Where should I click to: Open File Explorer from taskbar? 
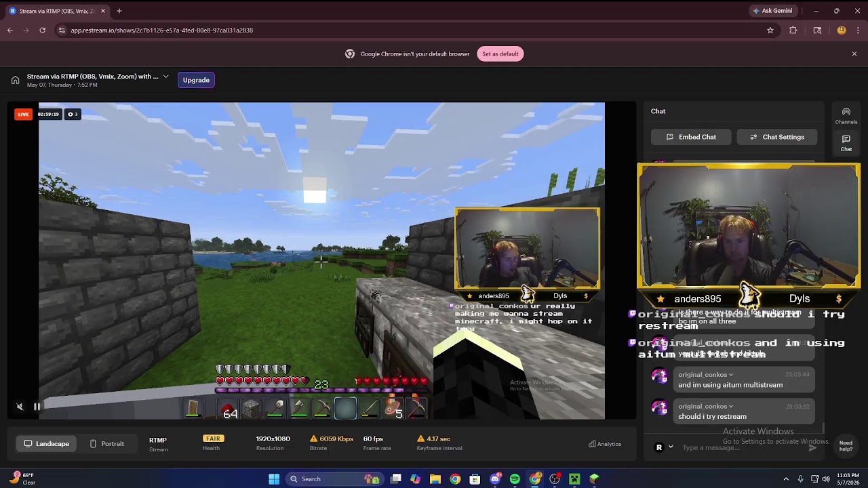[x=435, y=479]
